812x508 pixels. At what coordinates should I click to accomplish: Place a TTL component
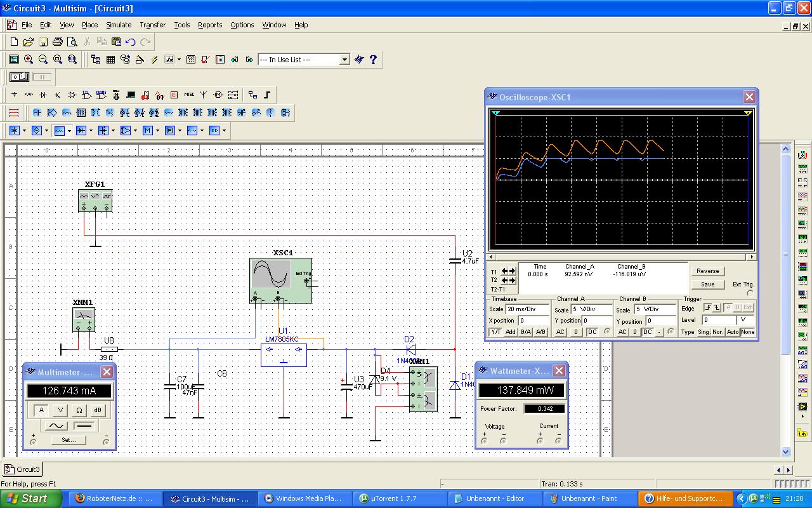coord(87,95)
